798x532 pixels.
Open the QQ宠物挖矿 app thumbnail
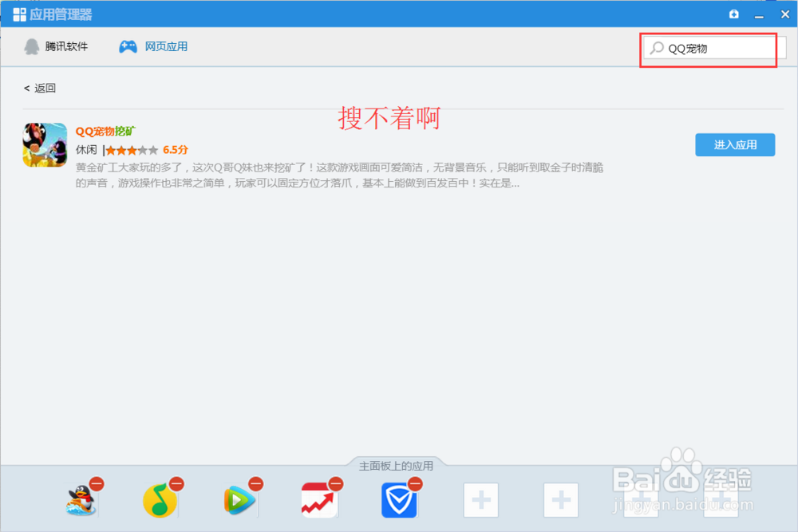[x=45, y=145]
